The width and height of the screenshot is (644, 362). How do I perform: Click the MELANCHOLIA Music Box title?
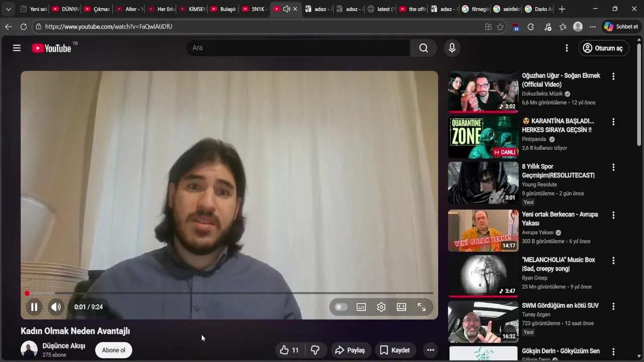(x=558, y=264)
